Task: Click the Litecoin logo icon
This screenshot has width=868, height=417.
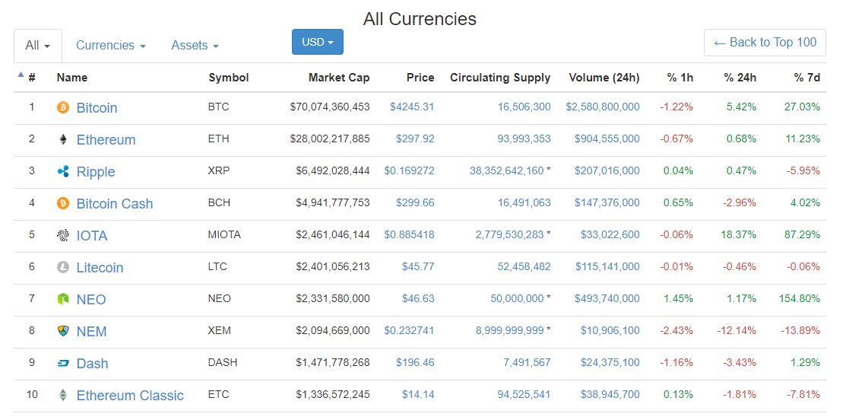Action: coord(63,267)
